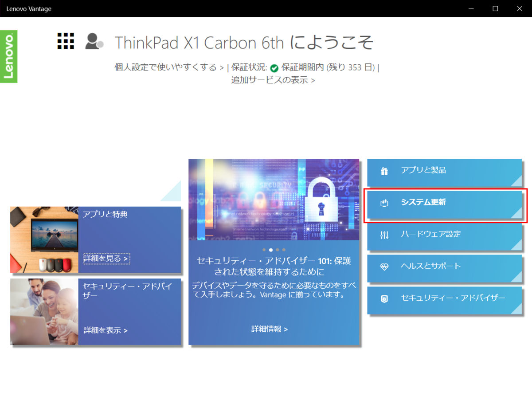Minimize the Lenovo Vantage window
Viewport: 532px width, 408px height.
point(472,8)
